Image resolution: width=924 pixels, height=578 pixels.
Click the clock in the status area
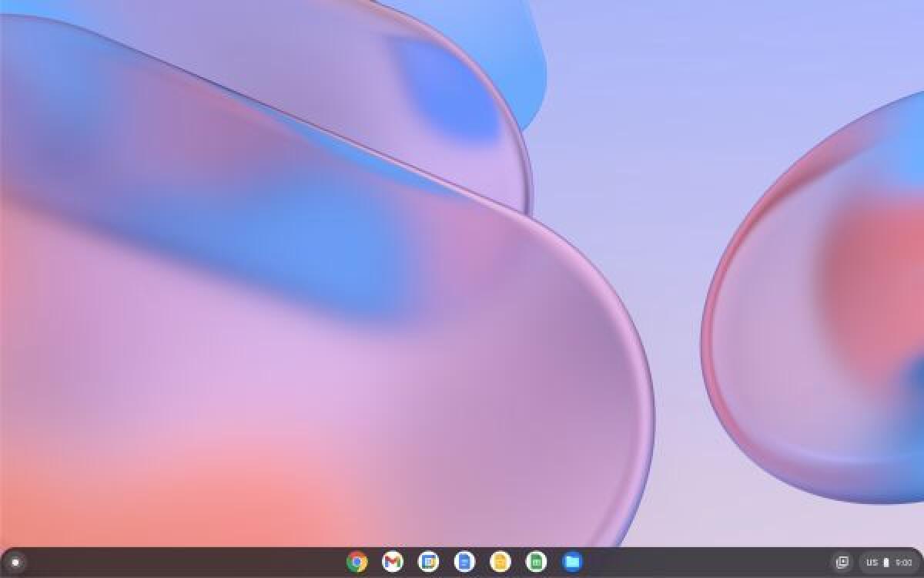point(902,562)
